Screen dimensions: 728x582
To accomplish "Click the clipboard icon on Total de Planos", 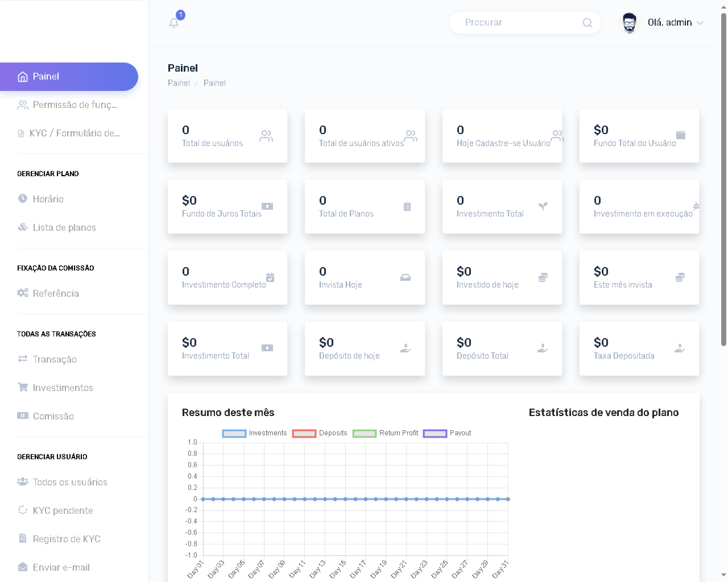I will click(x=407, y=207).
